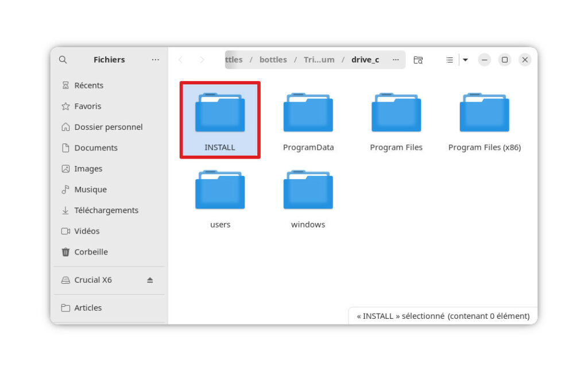588x378 pixels.
Task: Open the INSTALL folder icon
Action: click(220, 113)
